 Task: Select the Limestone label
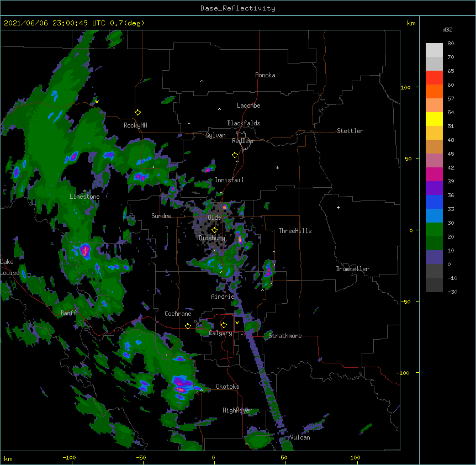pyautogui.click(x=84, y=197)
